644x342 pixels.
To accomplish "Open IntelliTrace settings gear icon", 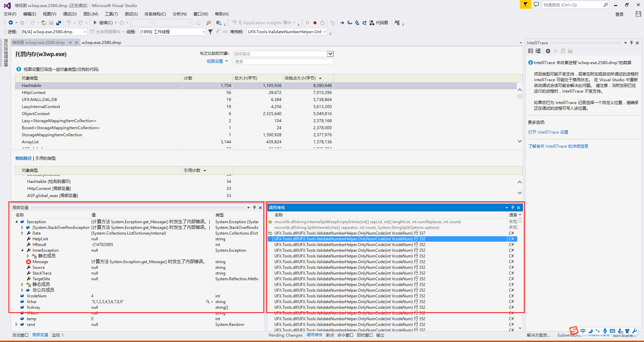I will 548,51.
